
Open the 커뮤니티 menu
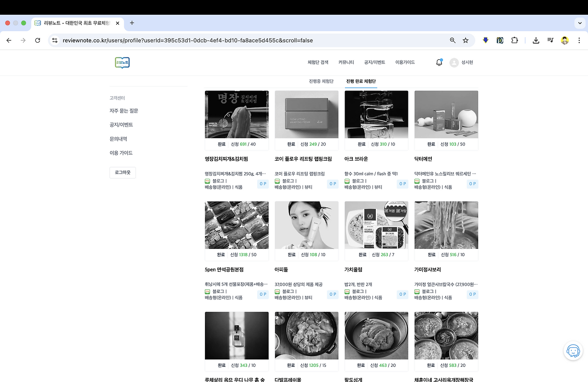point(346,62)
